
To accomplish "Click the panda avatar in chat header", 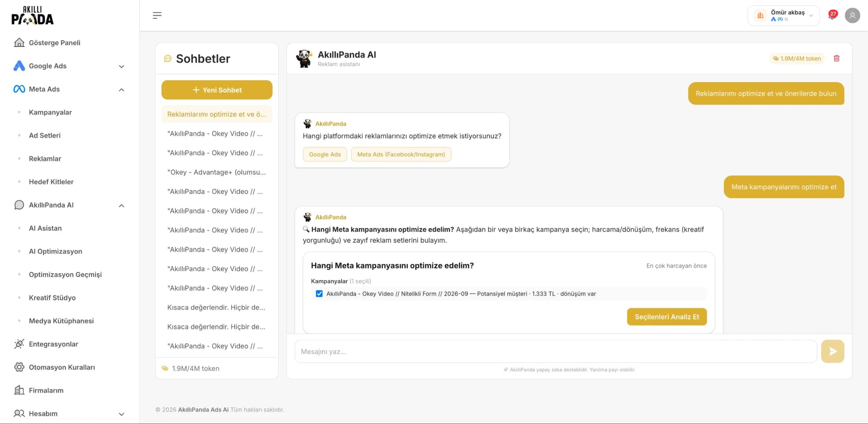I will 304,58.
